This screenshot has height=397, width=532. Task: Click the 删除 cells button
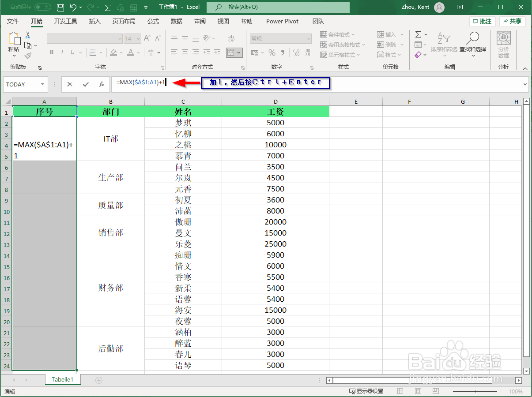tap(390, 45)
